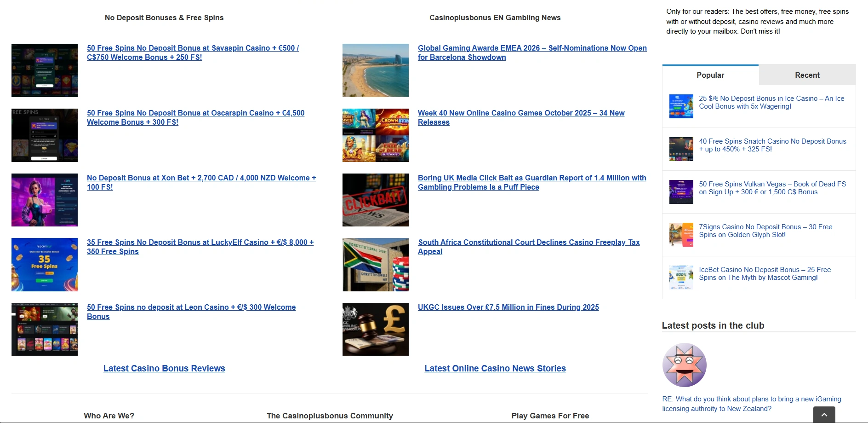Open South Africa Constitutional Court casino story

tap(529, 247)
